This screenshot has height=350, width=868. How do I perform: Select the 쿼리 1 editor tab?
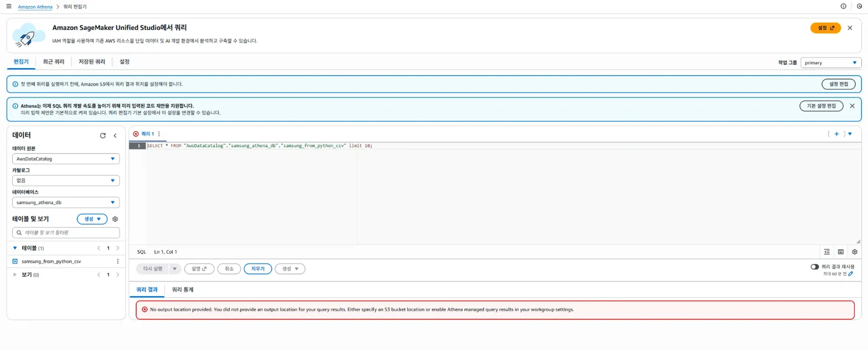147,134
